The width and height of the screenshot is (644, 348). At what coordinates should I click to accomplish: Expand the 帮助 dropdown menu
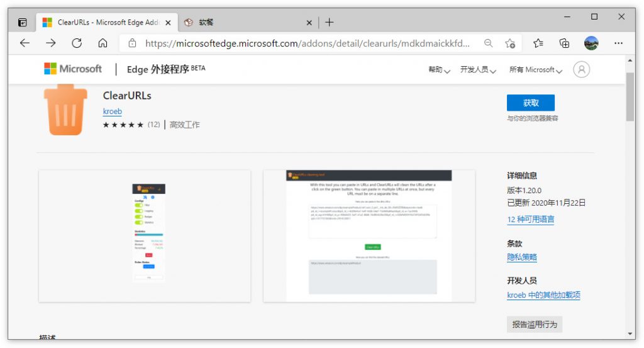coord(439,70)
